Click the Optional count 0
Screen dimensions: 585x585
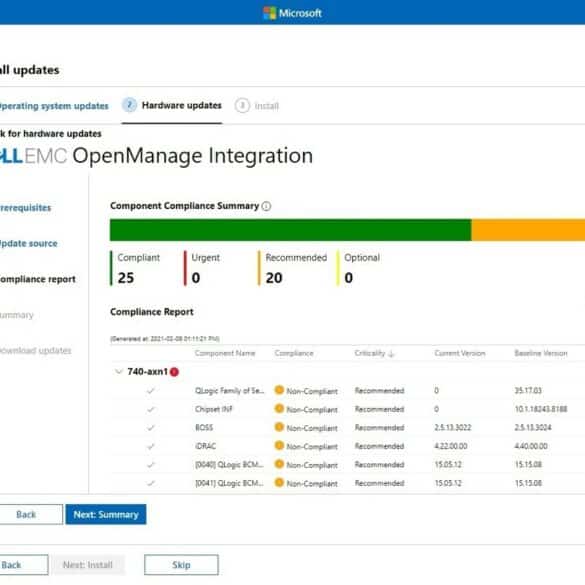pos(348,278)
